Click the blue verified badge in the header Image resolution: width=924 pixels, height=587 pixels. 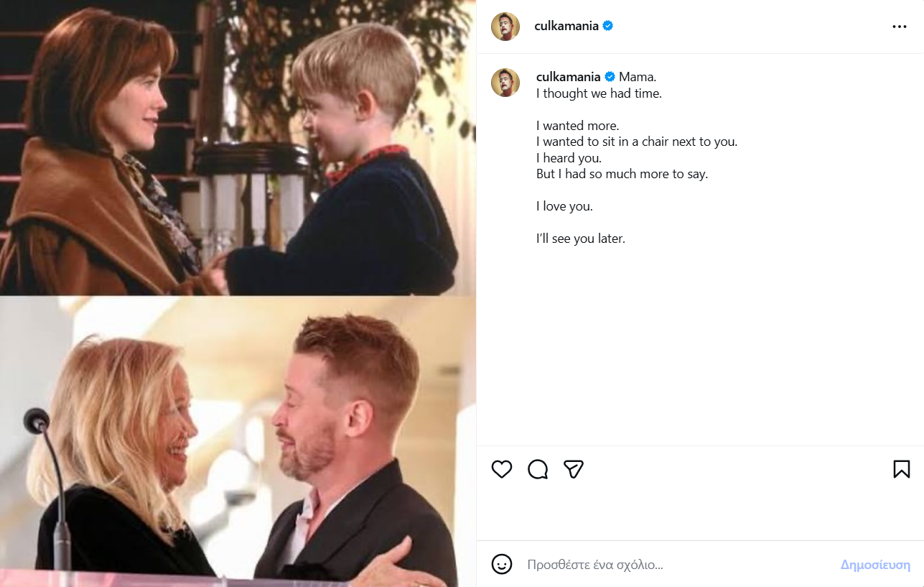(x=608, y=27)
